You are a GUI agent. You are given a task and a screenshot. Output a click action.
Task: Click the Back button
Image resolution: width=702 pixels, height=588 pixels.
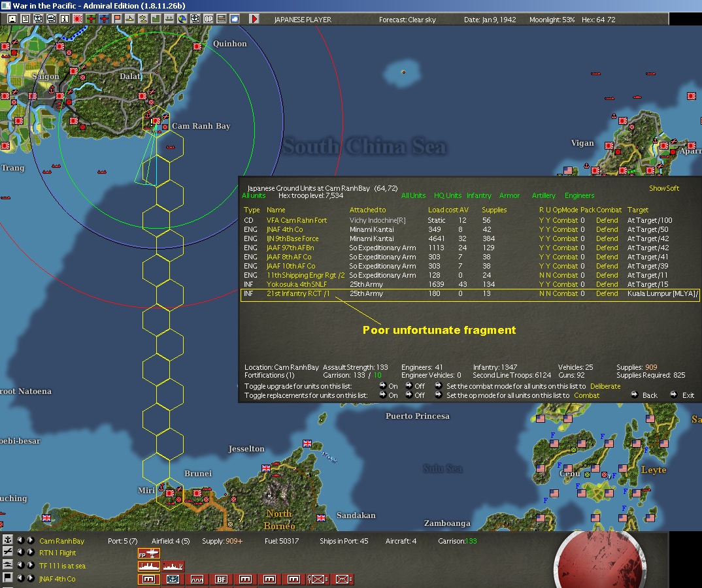644,395
